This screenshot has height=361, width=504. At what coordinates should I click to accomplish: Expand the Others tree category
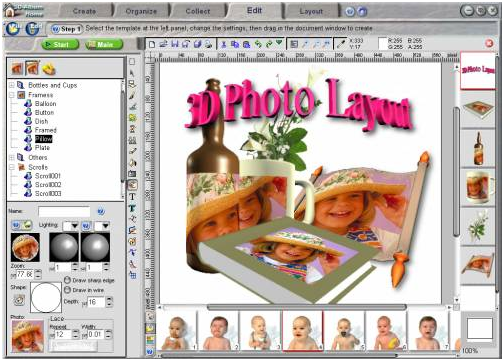(x=12, y=157)
